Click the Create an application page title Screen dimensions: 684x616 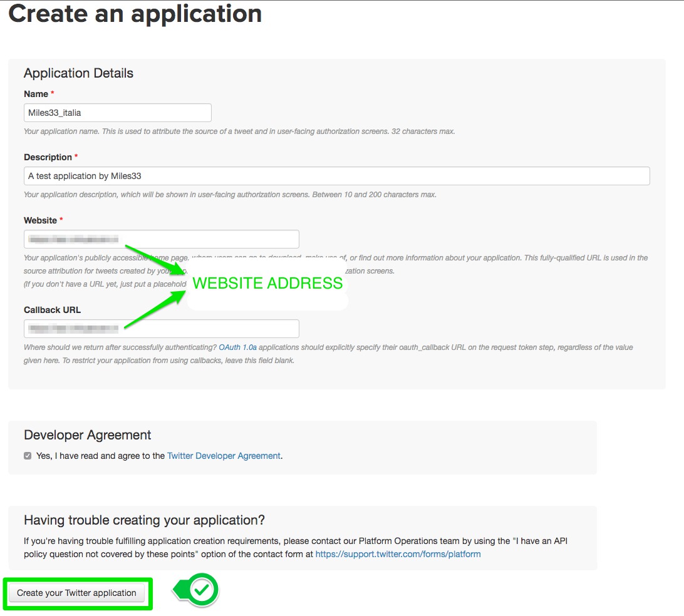coord(135,14)
